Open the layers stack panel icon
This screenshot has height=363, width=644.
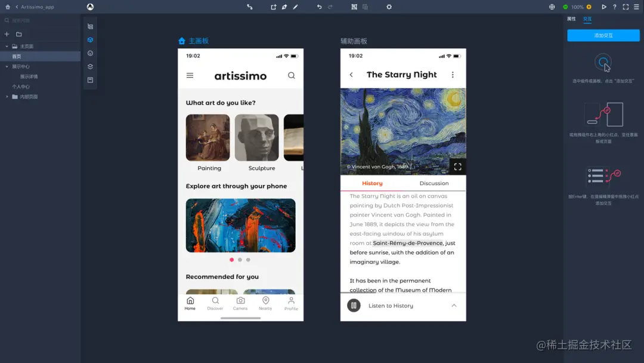91,67
